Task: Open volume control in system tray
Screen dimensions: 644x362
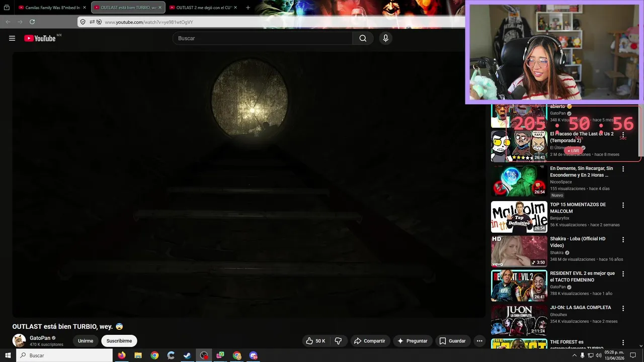Action: point(600,355)
